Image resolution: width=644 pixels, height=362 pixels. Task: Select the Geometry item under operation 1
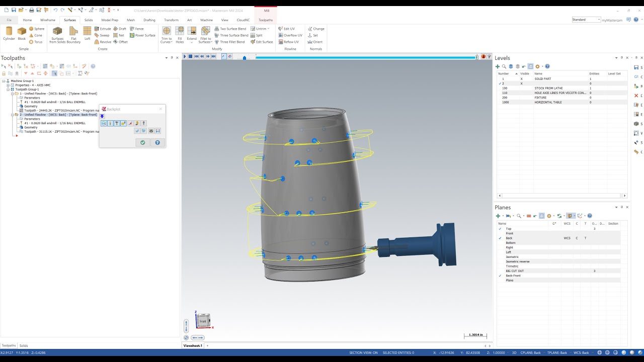point(31,106)
